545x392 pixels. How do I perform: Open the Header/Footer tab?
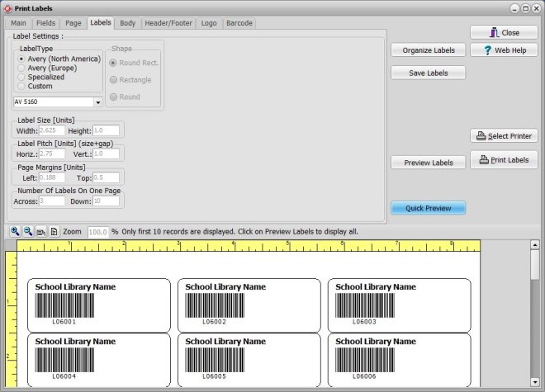(168, 23)
